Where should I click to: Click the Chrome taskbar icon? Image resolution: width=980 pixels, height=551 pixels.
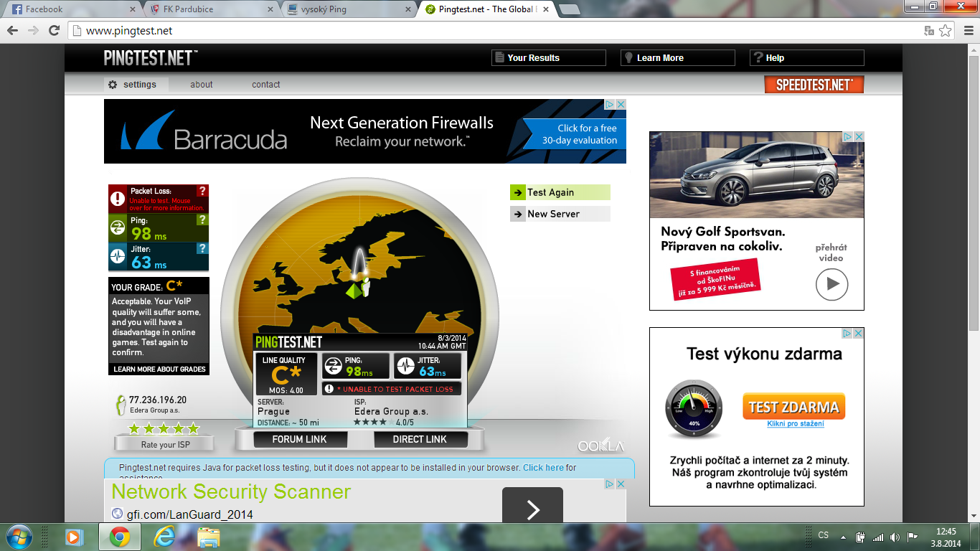point(119,537)
